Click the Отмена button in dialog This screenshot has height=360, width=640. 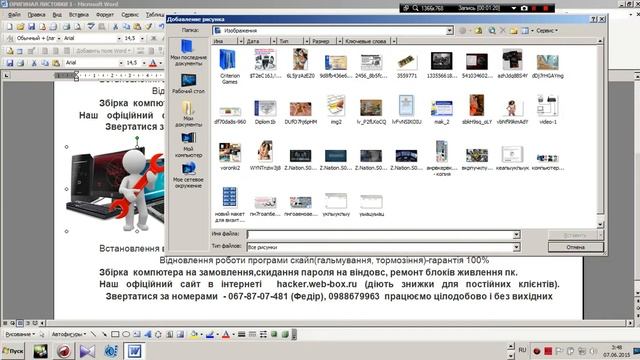click(576, 247)
